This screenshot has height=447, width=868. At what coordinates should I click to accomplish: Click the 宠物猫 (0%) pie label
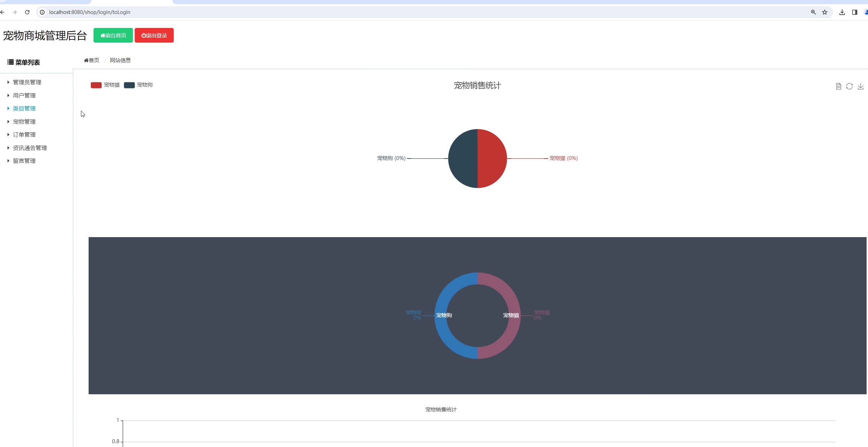pyautogui.click(x=564, y=158)
